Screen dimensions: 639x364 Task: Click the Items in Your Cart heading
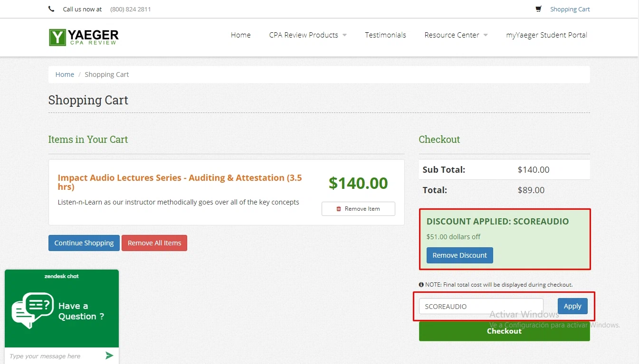tap(88, 140)
